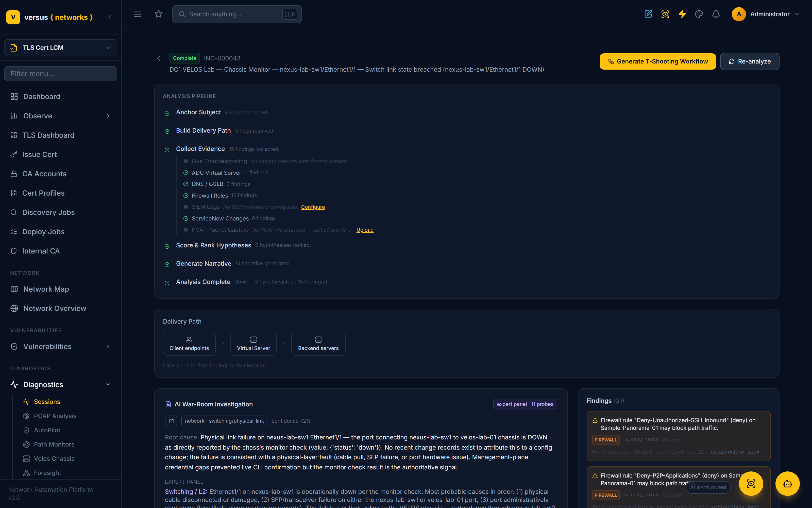Viewport: 812px width, 508px height.
Task: Click the screen capture scan icon in top bar
Action: click(665, 14)
